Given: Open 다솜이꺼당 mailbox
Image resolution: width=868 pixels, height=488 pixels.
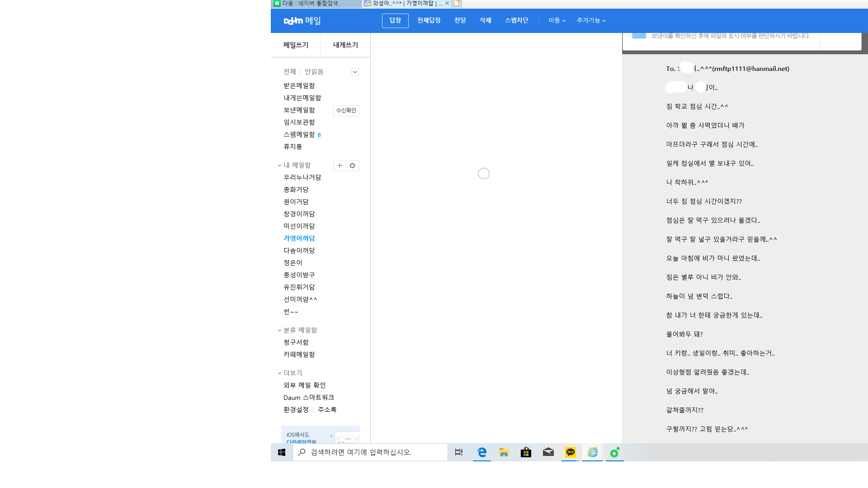Looking at the screenshot, I should 299,251.
